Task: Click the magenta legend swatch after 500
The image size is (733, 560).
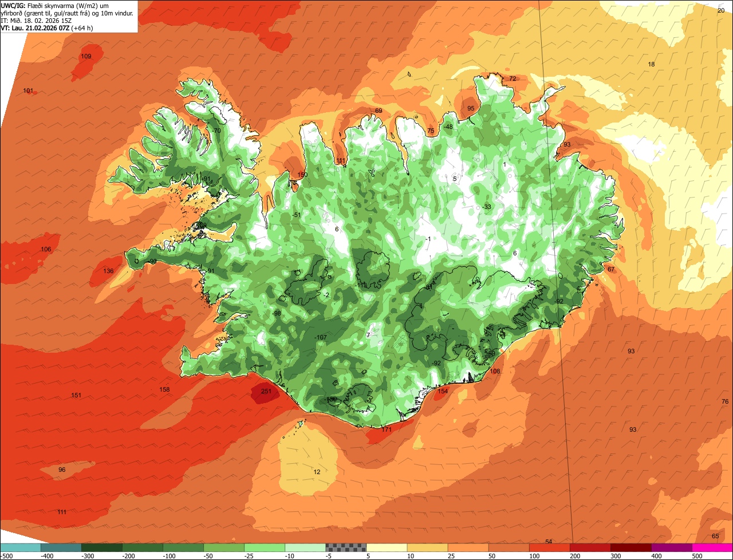Action: point(712,547)
